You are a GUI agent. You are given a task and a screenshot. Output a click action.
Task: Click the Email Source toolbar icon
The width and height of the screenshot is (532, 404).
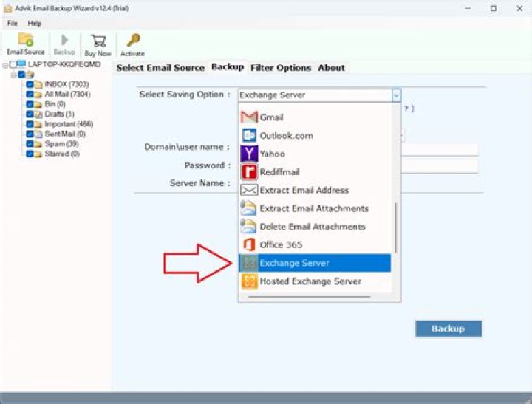click(25, 43)
